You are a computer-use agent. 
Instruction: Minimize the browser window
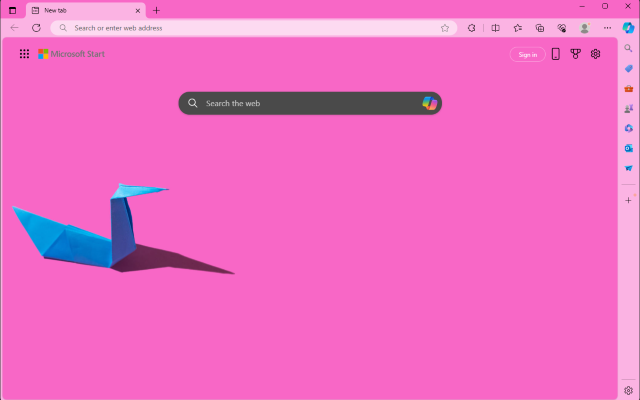[582, 7]
